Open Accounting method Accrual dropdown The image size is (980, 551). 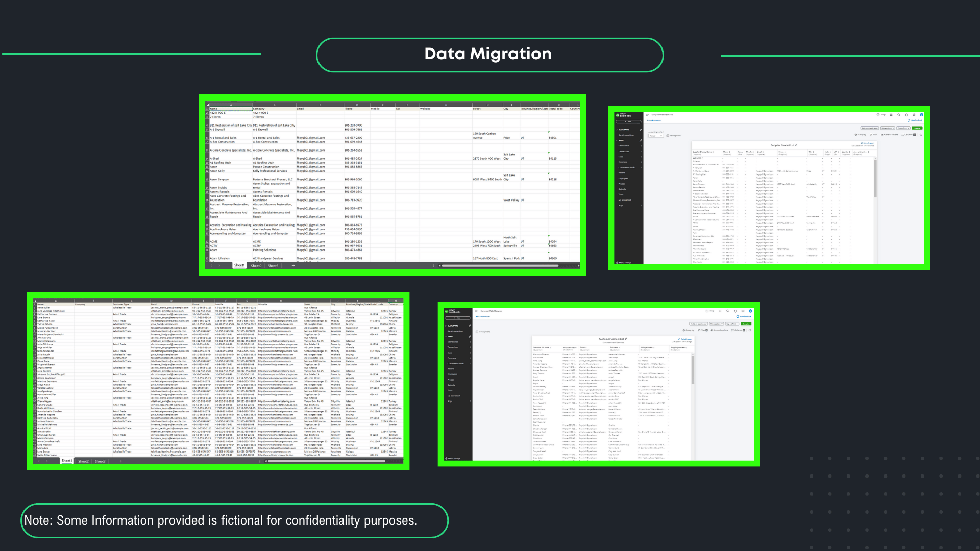click(656, 136)
